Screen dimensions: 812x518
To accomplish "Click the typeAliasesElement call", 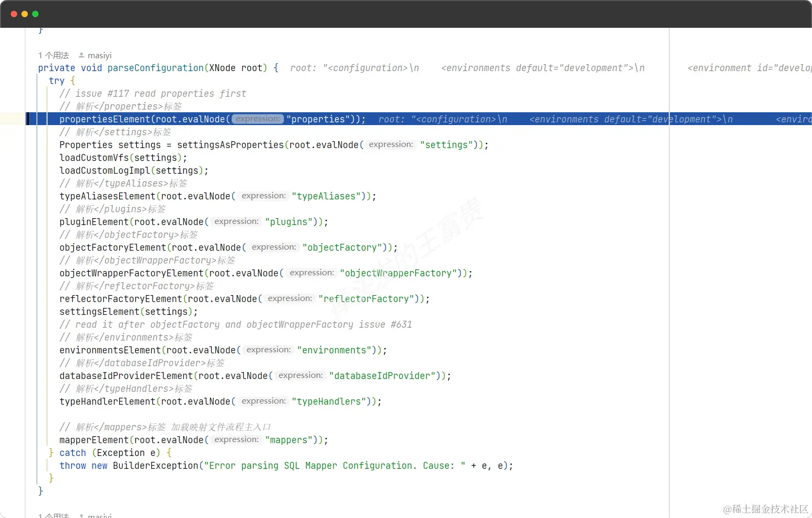I will coord(107,196).
